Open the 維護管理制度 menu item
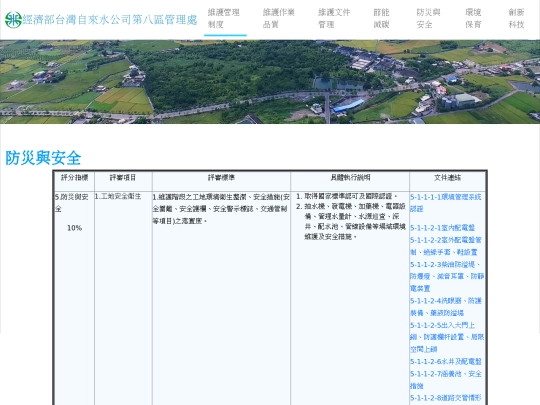The height and width of the screenshot is (405, 540). pyautogui.click(x=224, y=19)
